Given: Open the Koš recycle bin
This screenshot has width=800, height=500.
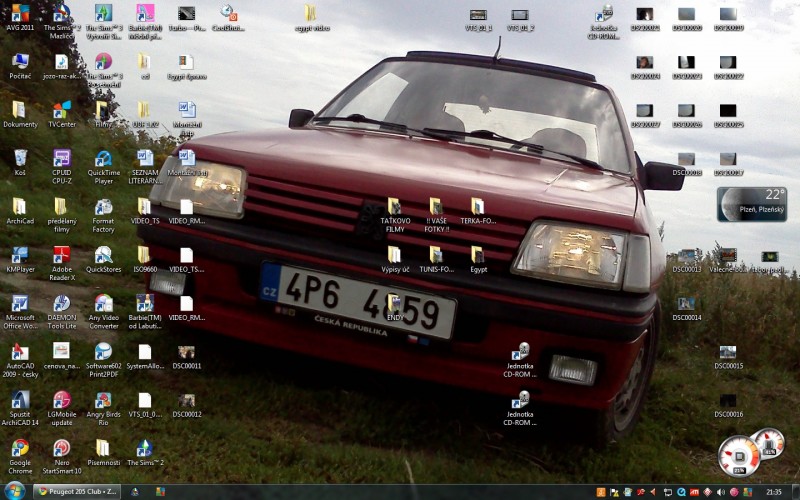Looking at the screenshot, I should [20, 159].
